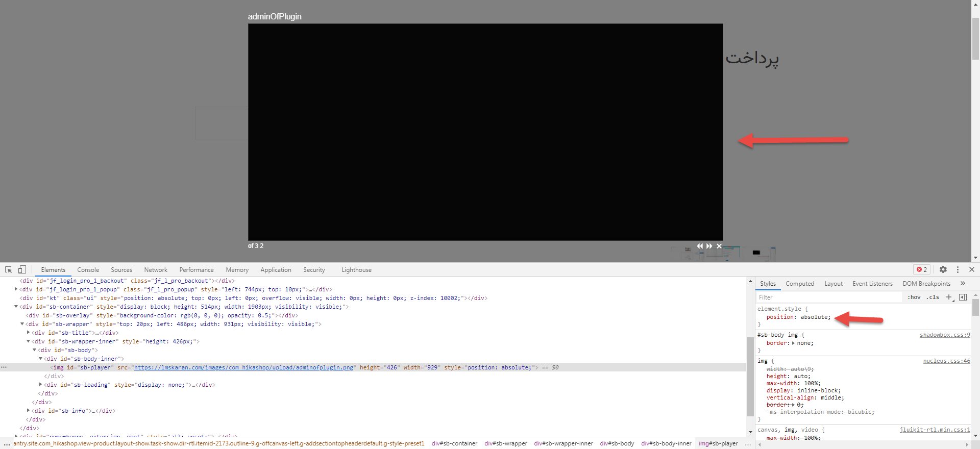The width and height of the screenshot is (980, 449).
Task: Open the nucleus.css:46 source link
Action: [946, 361]
